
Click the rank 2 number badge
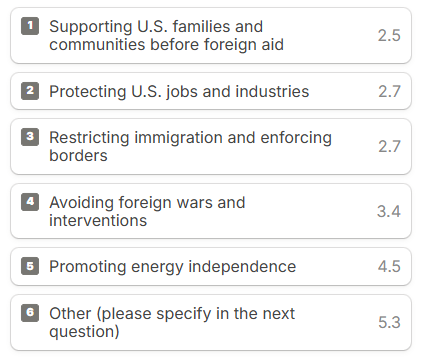pos(30,91)
